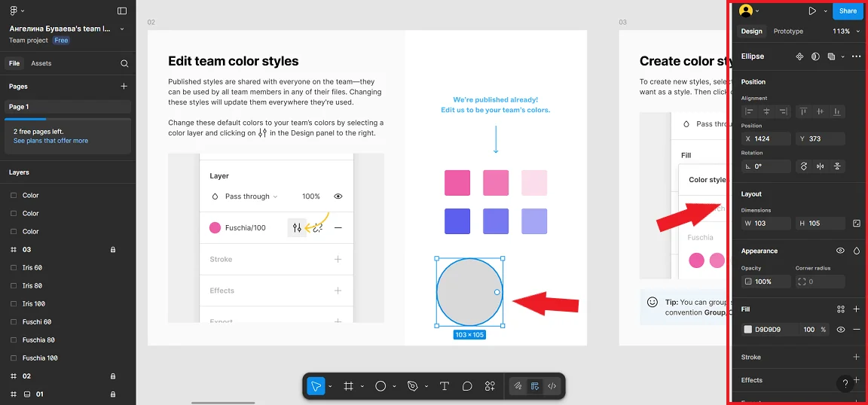Click the Share button

[848, 11]
